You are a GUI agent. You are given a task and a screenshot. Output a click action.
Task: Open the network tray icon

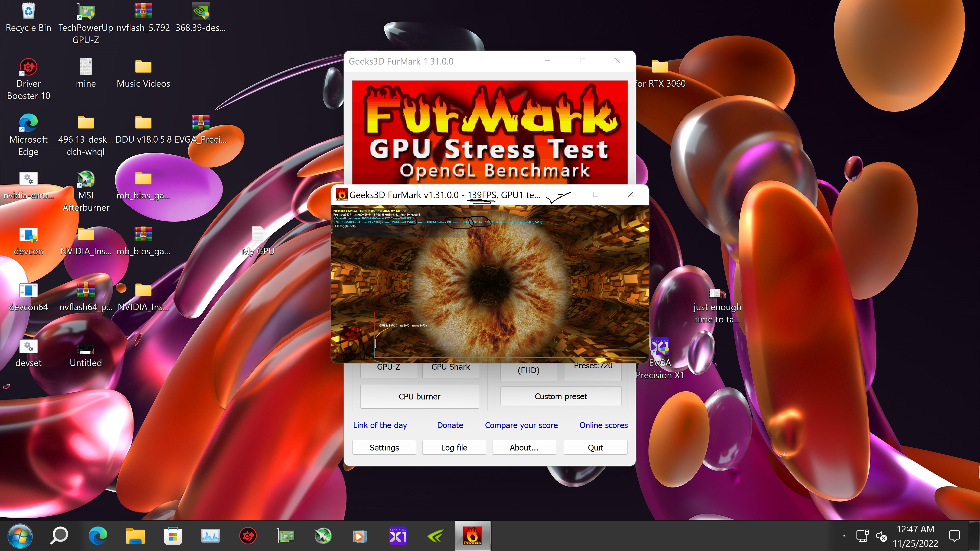(862, 536)
